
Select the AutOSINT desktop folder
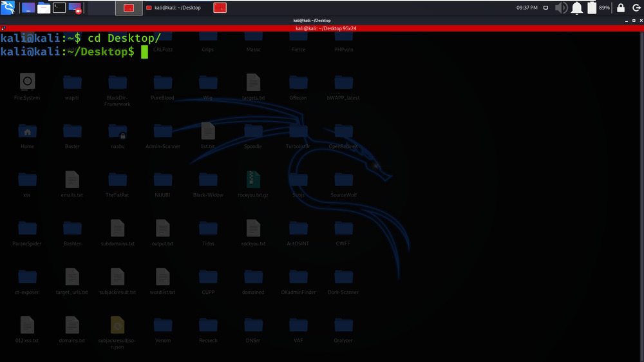tap(298, 233)
